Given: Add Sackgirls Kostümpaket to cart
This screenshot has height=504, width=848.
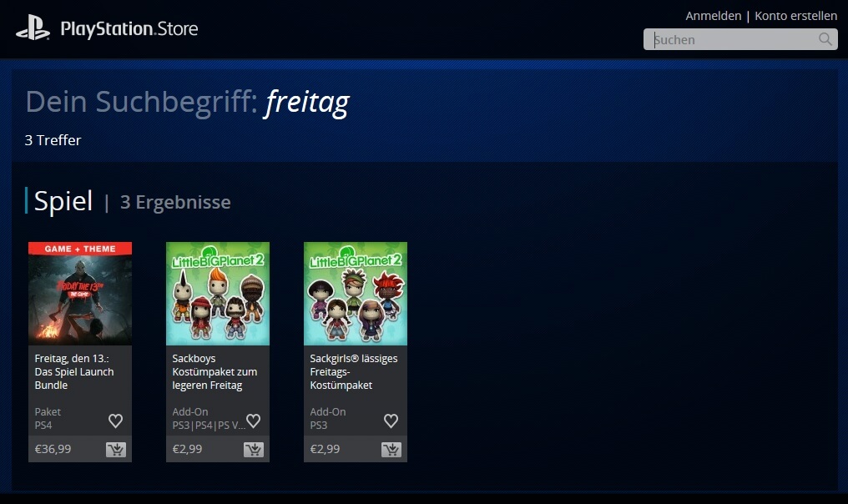Looking at the screenshot, I should pyautogui.click(x=391, y=450).
